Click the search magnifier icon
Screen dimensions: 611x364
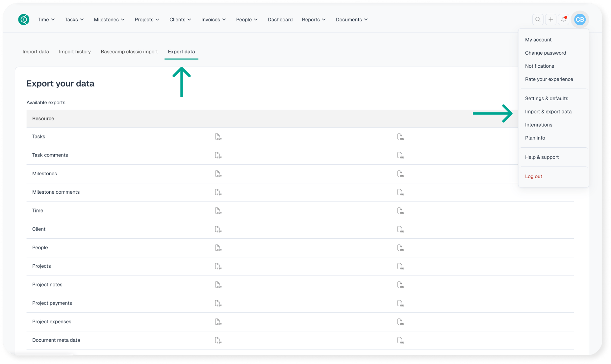pyautogui.click(x=538, y=20)
